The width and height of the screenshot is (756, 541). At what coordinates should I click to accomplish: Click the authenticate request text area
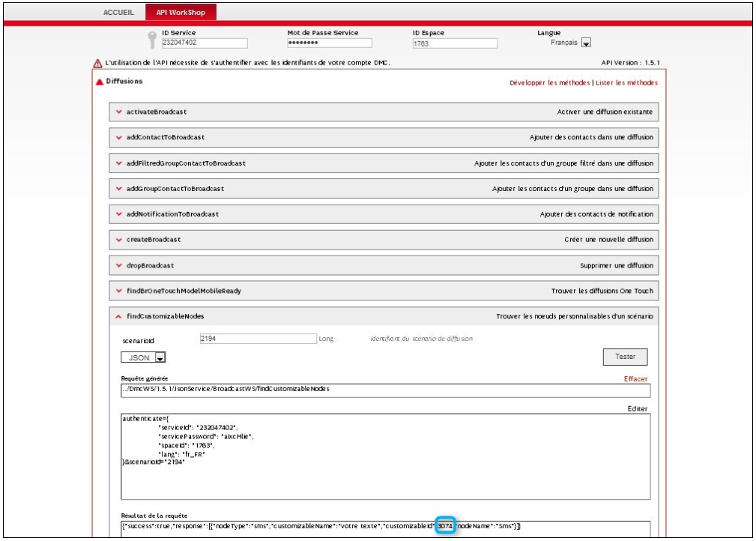point(385,456)
